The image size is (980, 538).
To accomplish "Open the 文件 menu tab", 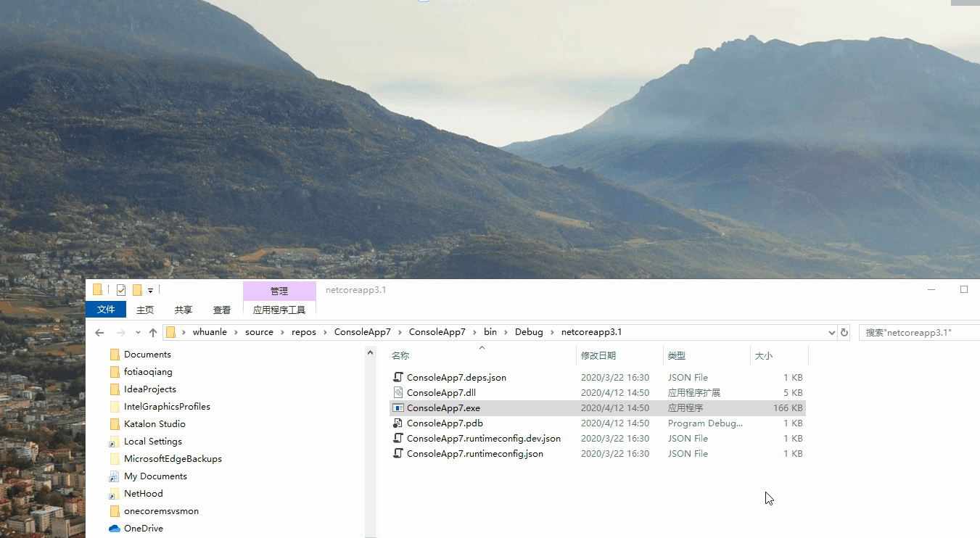I will [x=106, y=310].
